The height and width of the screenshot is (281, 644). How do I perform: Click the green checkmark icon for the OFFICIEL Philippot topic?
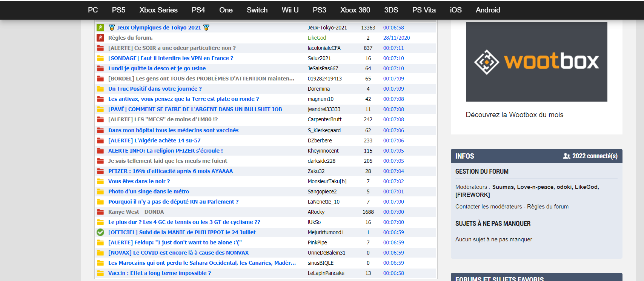point(100,232)
